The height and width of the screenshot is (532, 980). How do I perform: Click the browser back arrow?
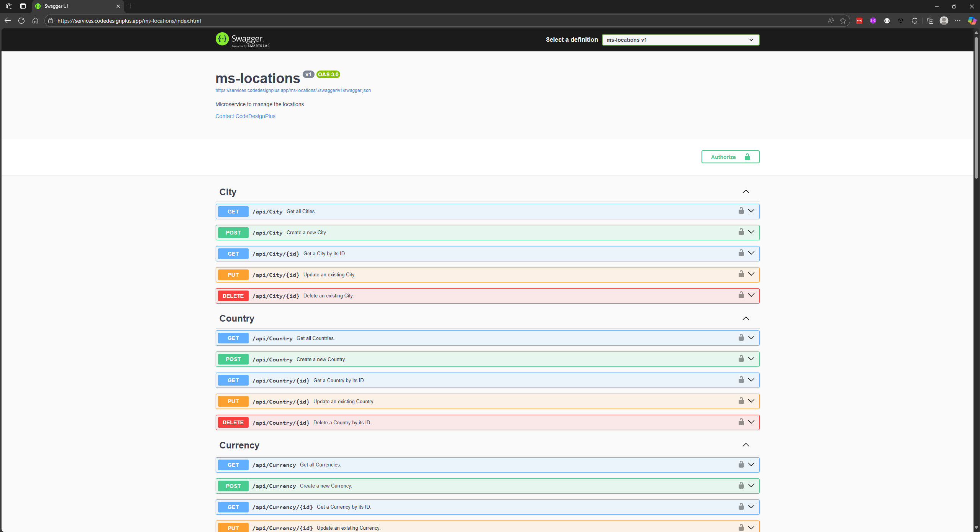(x=8, y=21)
